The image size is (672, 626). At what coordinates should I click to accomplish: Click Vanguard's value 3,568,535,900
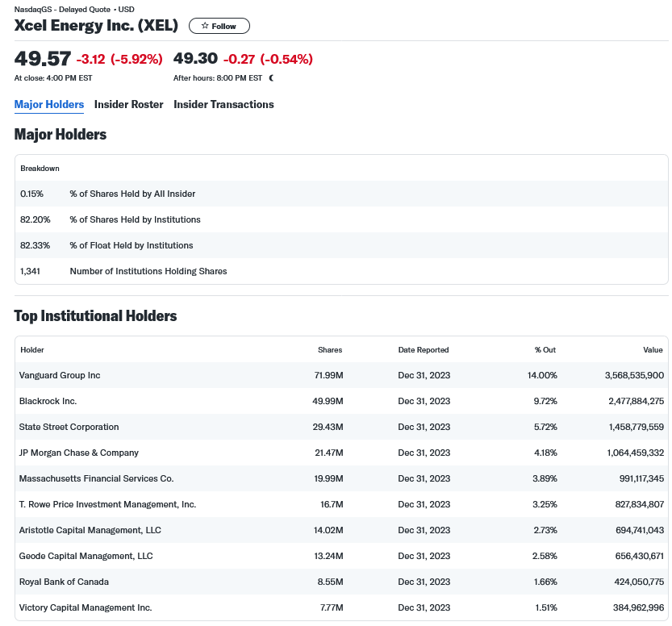tap(634, 375)
